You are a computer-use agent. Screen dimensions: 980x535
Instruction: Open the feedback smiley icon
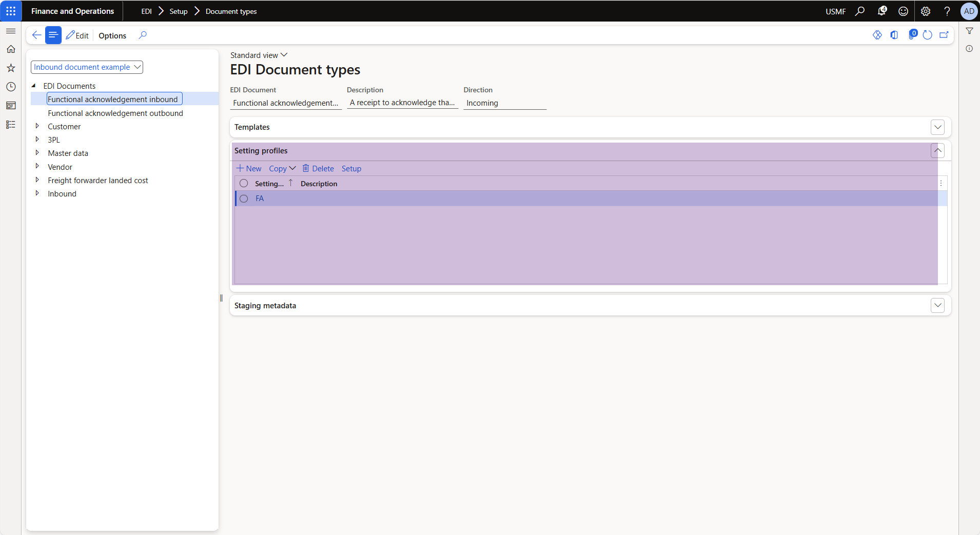(x=904, y=11)
